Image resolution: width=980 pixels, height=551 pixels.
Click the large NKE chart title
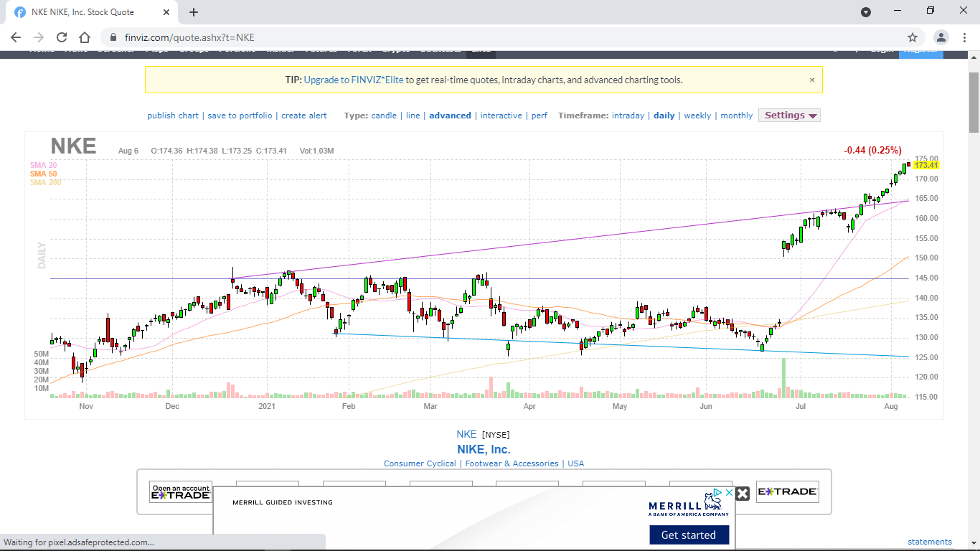[x=73, y=146]
